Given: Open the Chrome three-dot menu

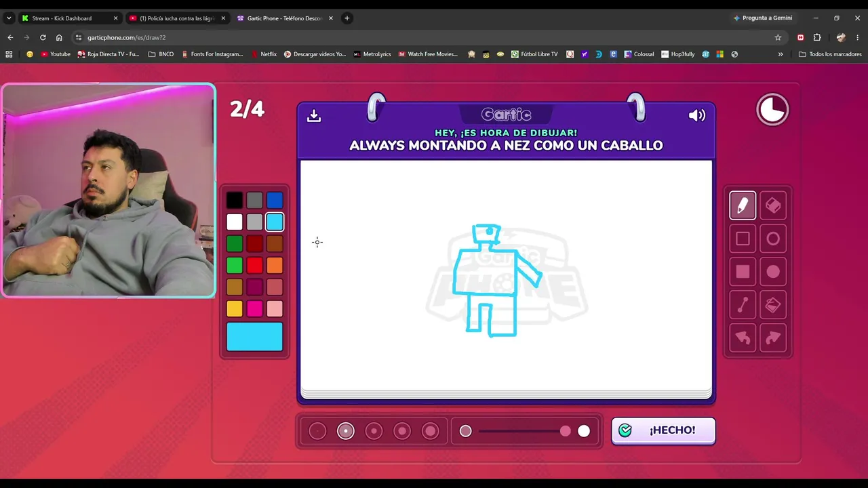Looking at the screenshot, I should click(858, 37).
